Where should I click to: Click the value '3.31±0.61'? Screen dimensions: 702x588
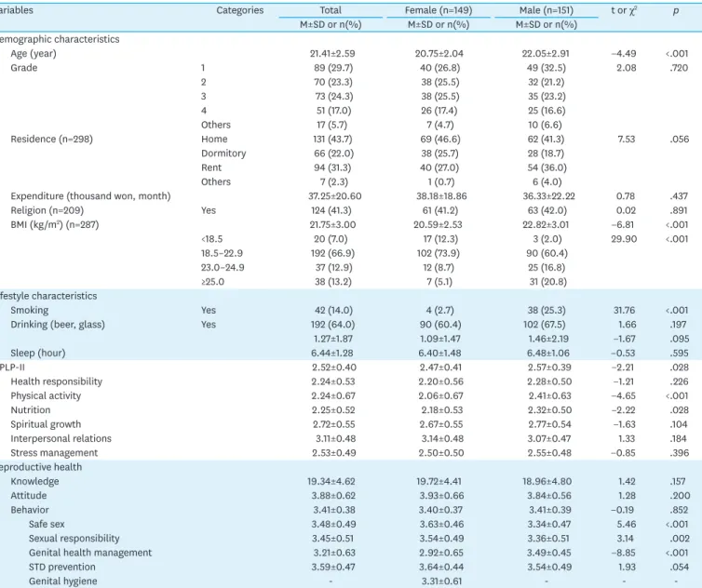tap(441, 581)
